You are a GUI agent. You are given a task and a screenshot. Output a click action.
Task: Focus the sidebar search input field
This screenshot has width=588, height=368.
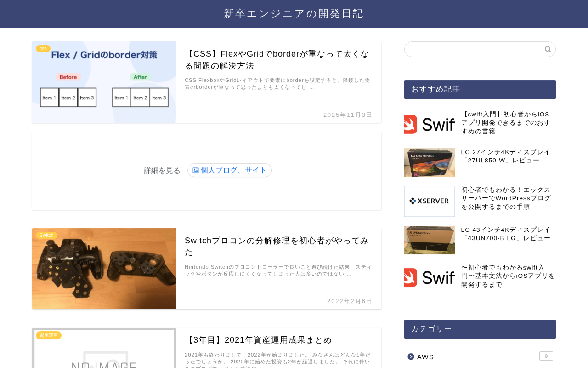480,49
